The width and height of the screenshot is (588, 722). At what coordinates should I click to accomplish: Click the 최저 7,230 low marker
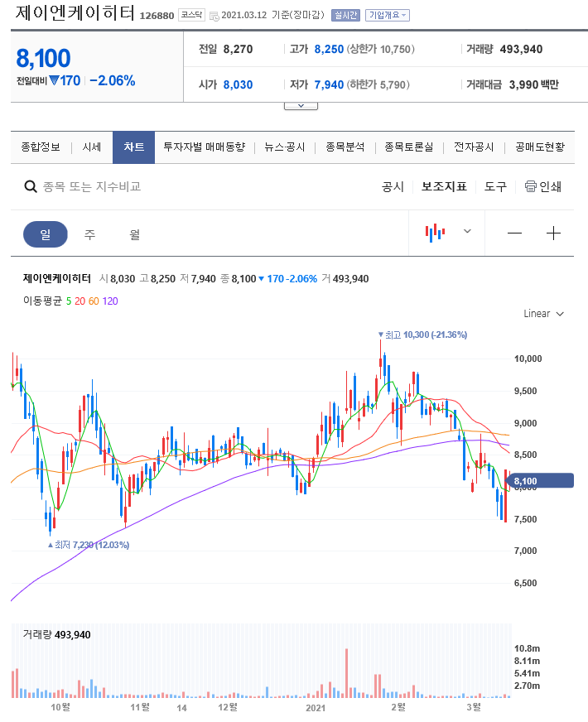[89, 545]
